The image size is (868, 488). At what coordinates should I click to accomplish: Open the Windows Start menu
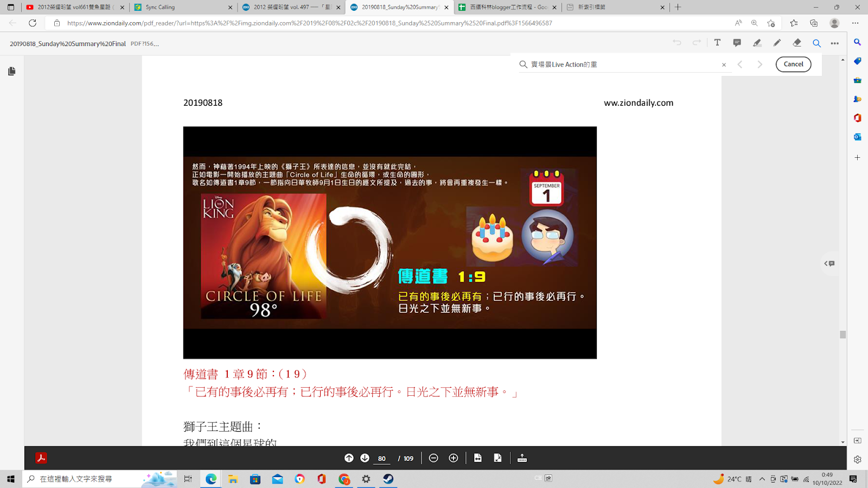[11, 479]
